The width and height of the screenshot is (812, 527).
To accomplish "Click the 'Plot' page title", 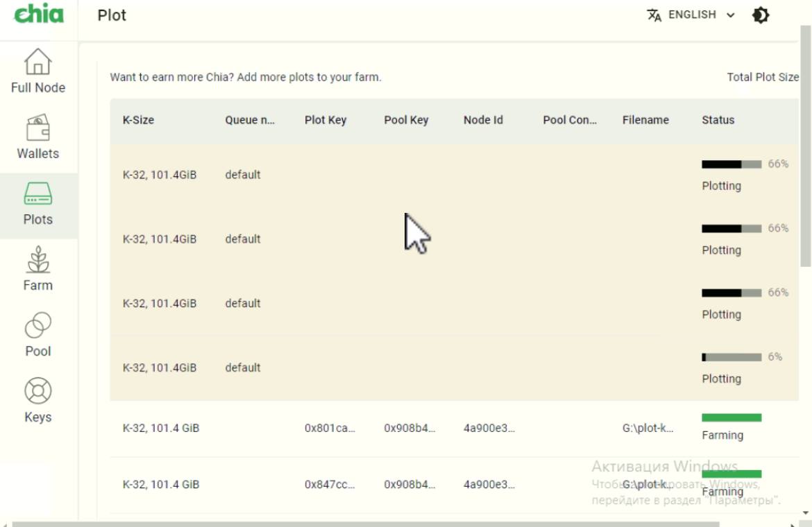I will pos(112,15).
